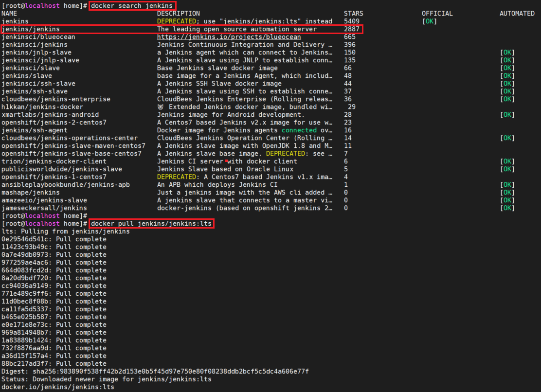Click layer '771e489c9ff6: Pull complete'
Image resolution: width=541 pixels, height=392 pixels.
(54, 294)
